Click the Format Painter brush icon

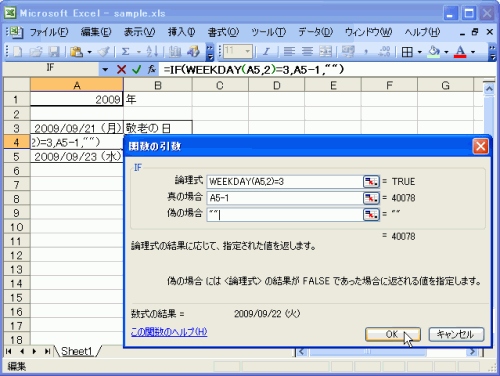pos(104,52)
